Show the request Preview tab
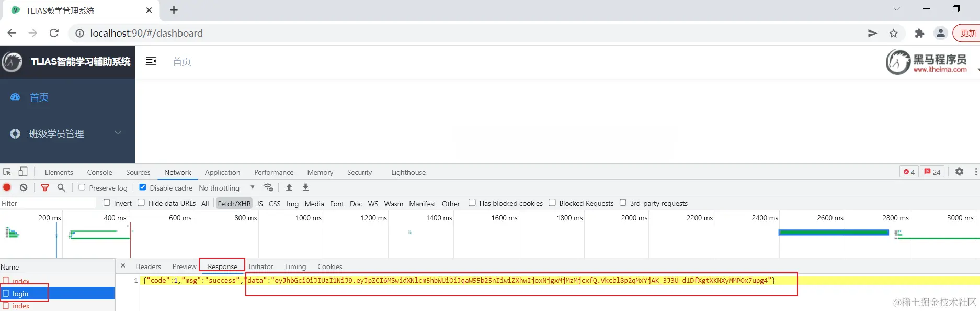Viewport: 980px width, 311px height. pos(184,266)
